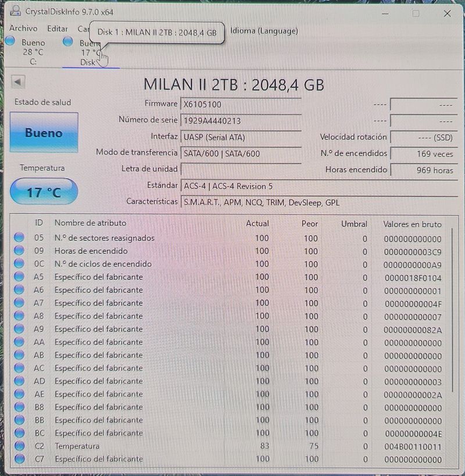Click the ID column header
The width and height of the screenshot is (465, 476).
(x=38, y=223)
